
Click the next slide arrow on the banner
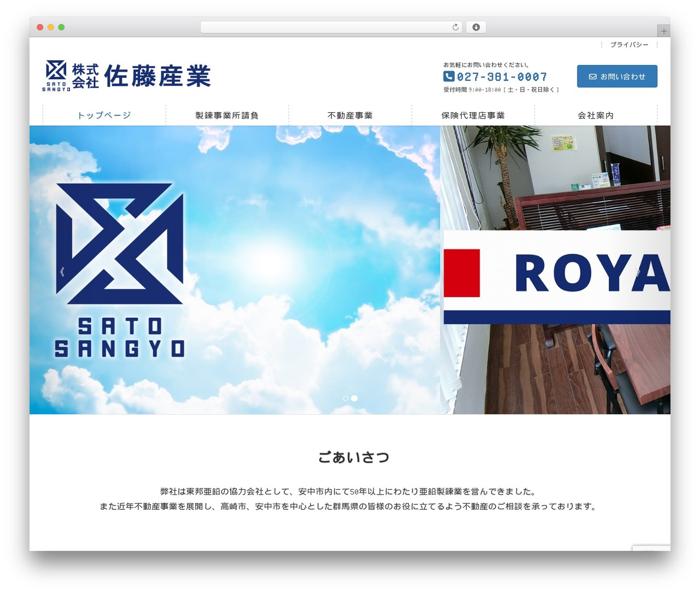tap(638, 271)
